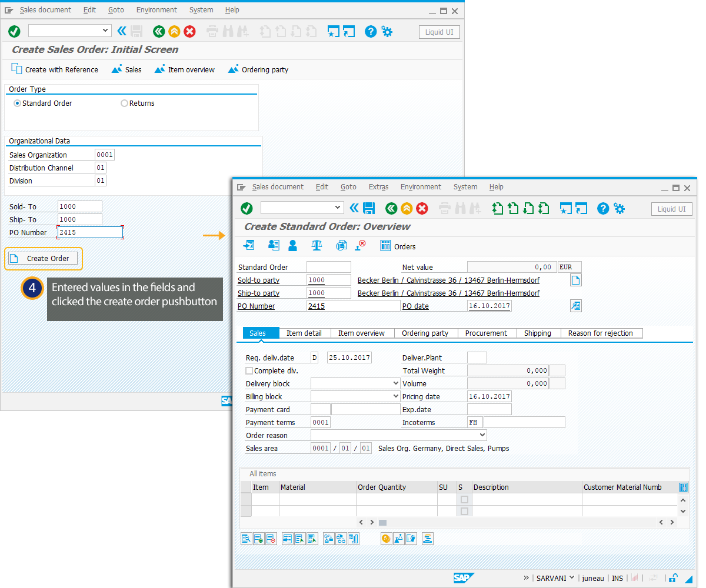Click green Enter checkmark in Initial Screen window

[14, 31]
